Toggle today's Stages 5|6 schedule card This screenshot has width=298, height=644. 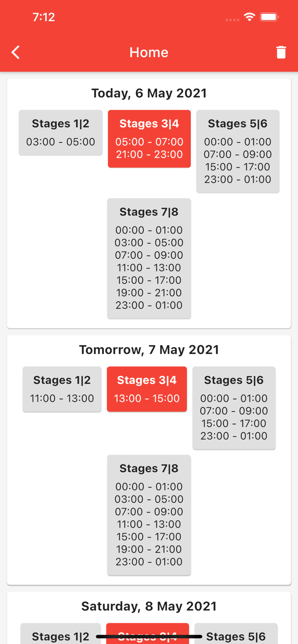point(238,151)
